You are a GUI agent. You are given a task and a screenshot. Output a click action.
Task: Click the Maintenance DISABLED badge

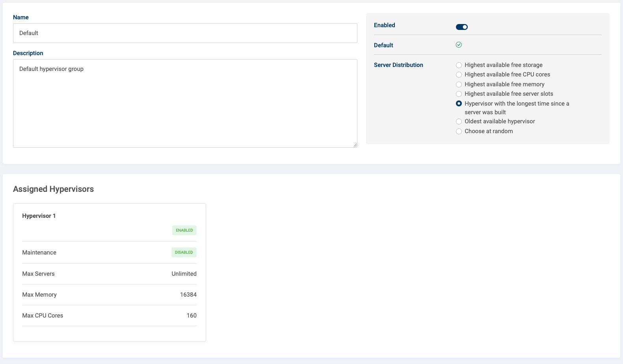[184, 252]
